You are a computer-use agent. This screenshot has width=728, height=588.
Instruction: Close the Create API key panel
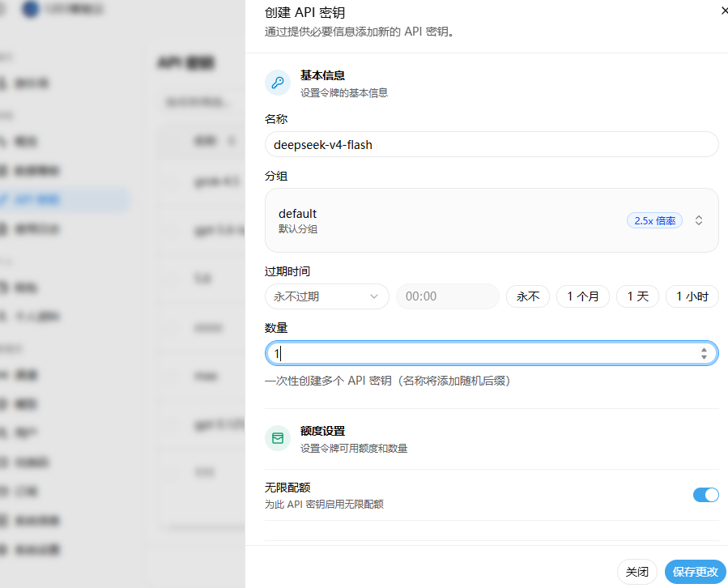(x=724, y=11)
